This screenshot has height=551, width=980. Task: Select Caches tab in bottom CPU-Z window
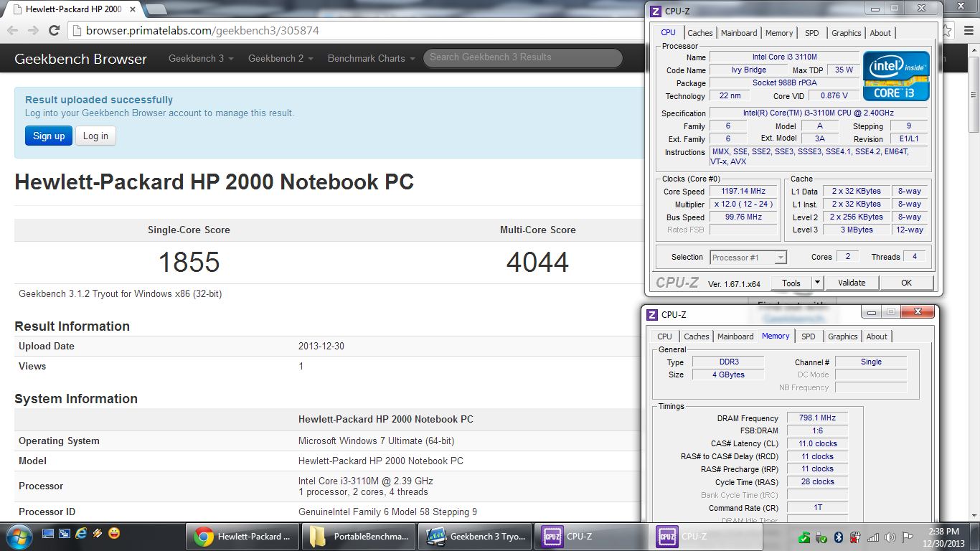[697, 336]
